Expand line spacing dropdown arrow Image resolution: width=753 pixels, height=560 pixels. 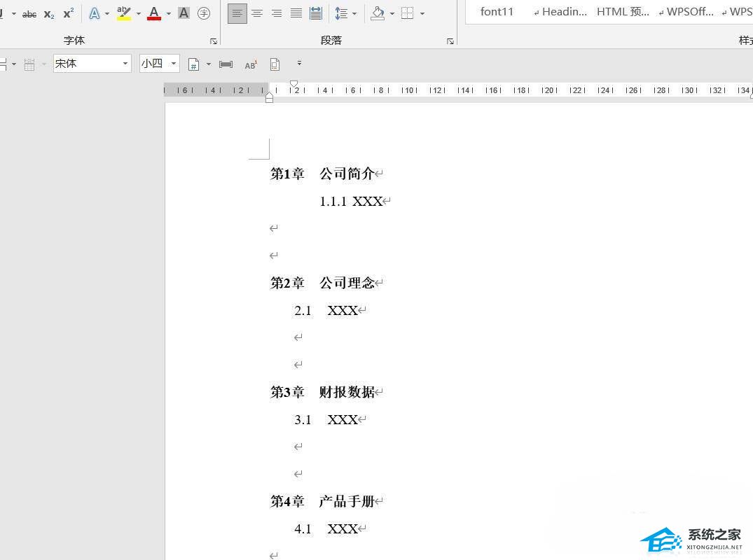click(354, 13)
